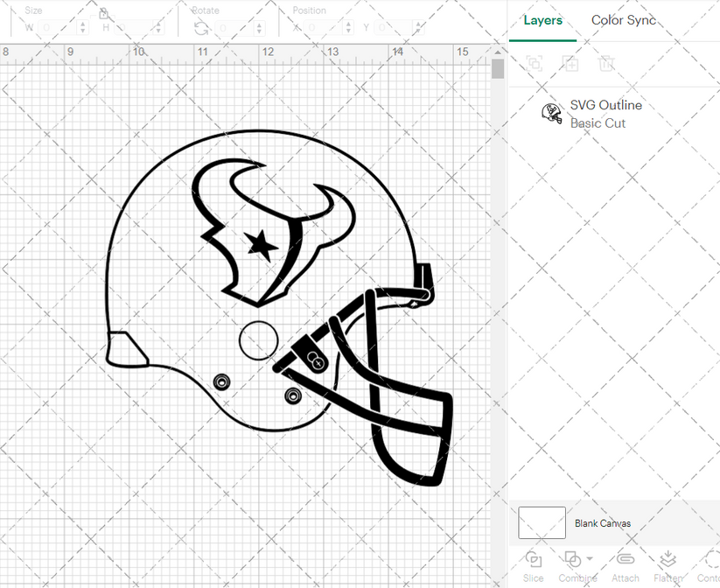Expand the width value stepper

(84, 27)
